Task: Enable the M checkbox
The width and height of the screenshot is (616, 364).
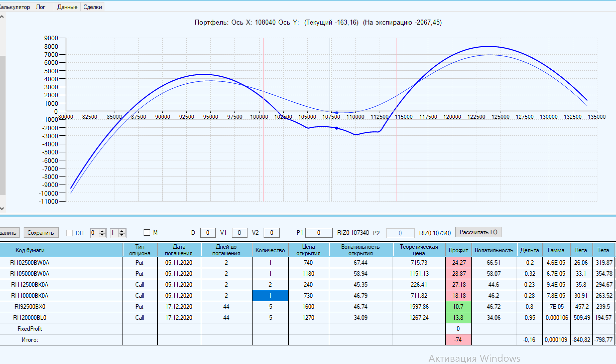Action: click(147, 233)
